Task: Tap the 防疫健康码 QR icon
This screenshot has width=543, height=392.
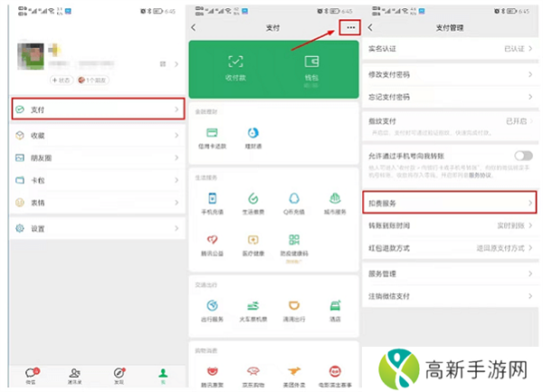Action: [294, 240]
